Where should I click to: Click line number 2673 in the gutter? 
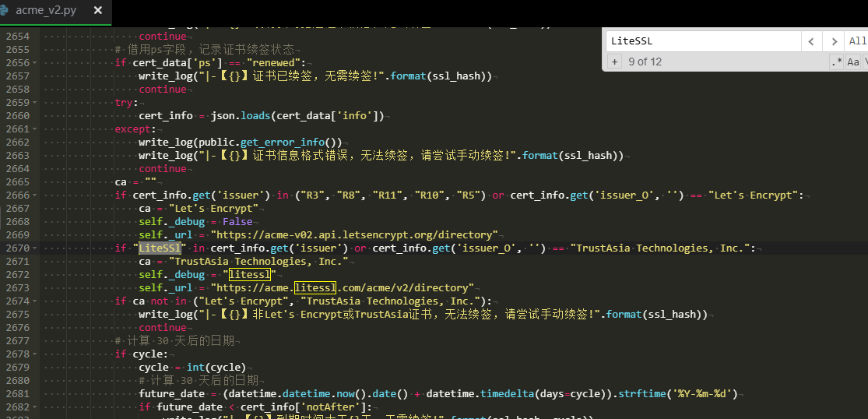click(18, 288)
